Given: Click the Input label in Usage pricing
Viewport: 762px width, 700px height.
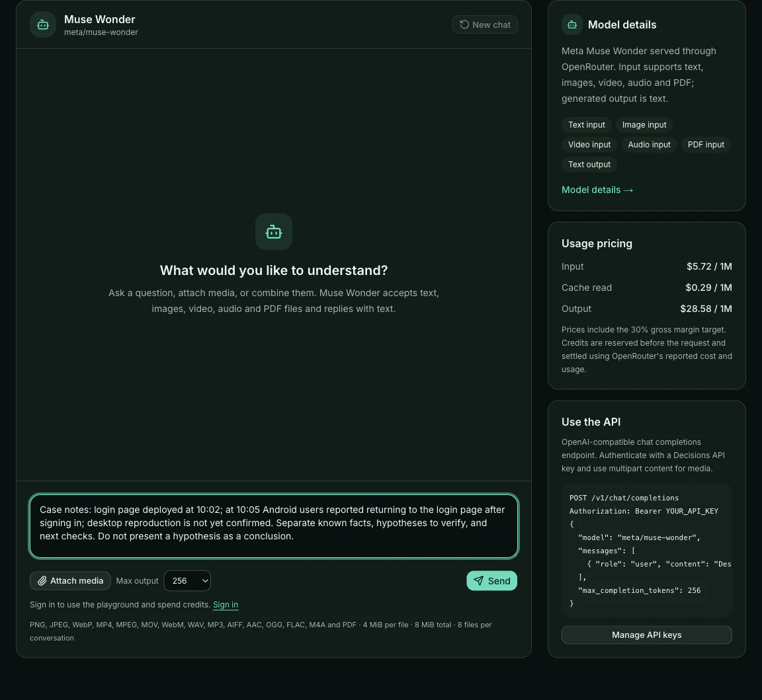Looking at the screenshot, I should click(572, 266).
